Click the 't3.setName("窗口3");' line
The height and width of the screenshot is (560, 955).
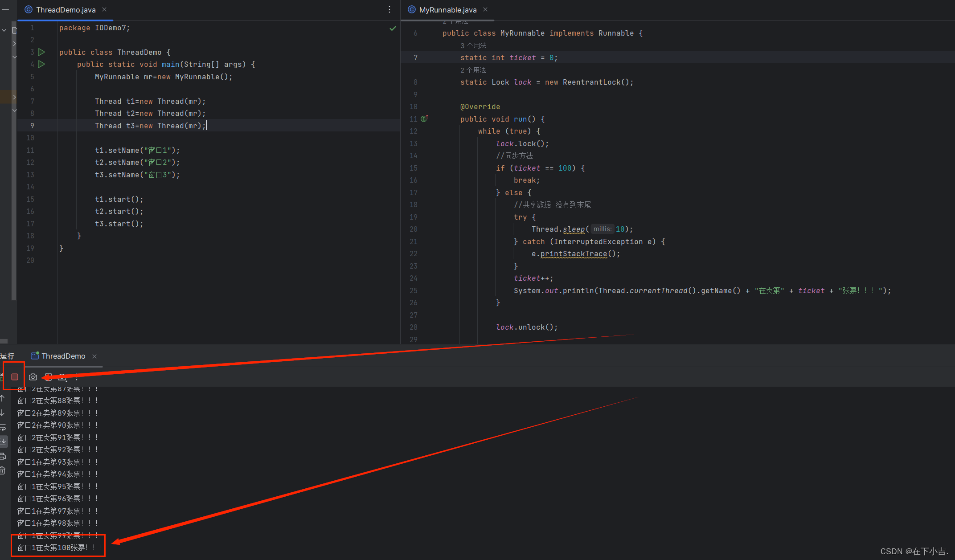[137, 175]
